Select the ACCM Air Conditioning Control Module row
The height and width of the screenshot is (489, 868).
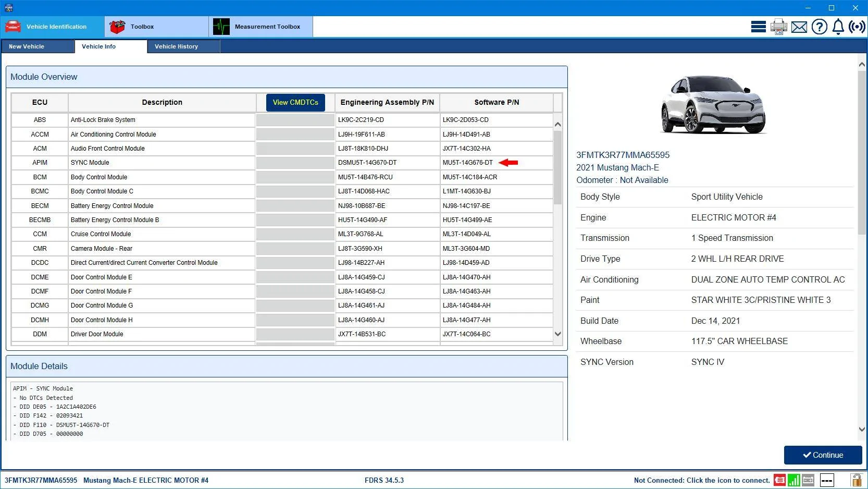(282, 134)
